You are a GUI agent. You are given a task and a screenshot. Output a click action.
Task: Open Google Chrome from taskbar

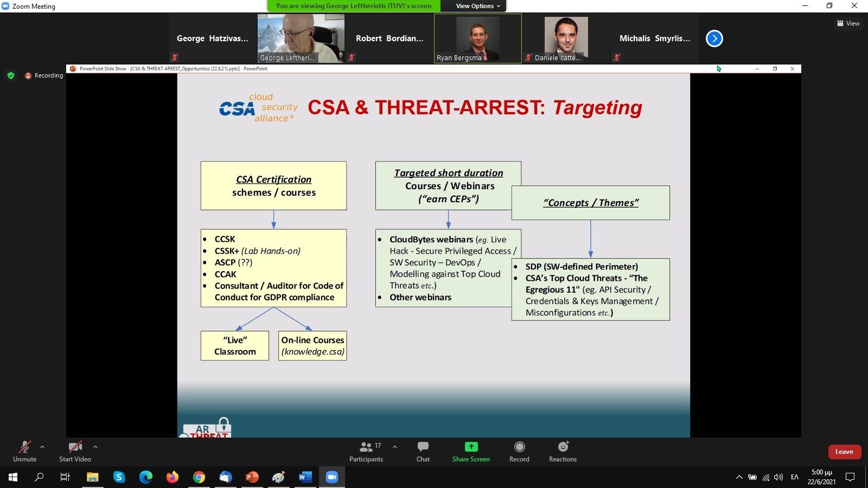point(199,477)
